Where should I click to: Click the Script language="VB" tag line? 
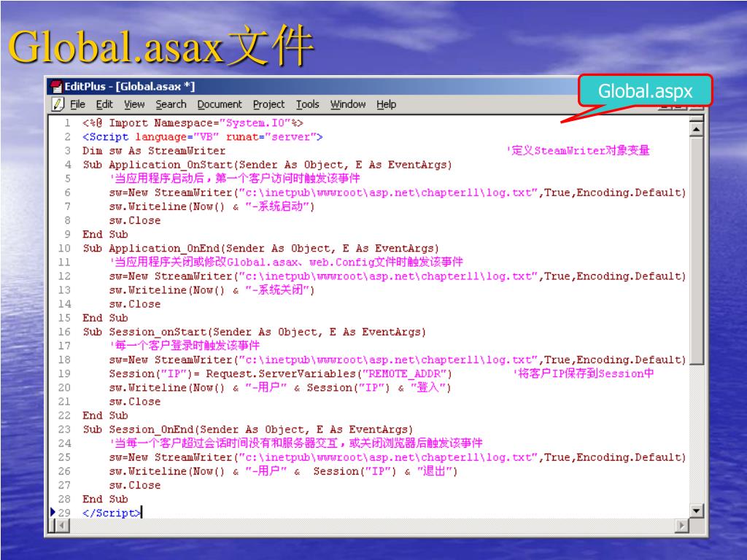(203, 137)
